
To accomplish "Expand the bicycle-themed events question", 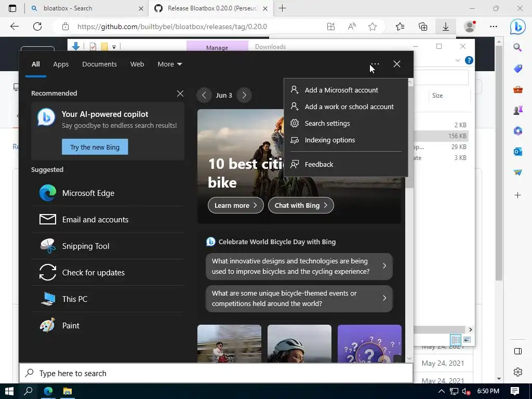I will (x=299, y=299).
